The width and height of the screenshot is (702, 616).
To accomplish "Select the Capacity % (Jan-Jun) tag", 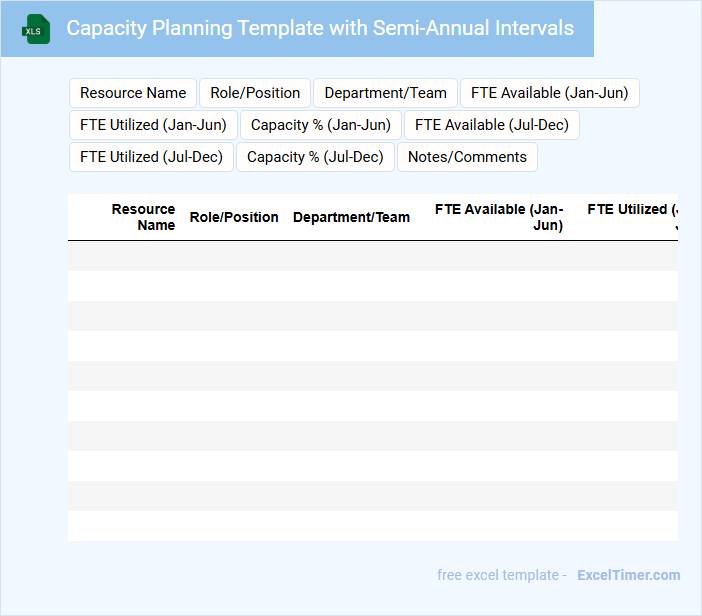I will (321, 125).
